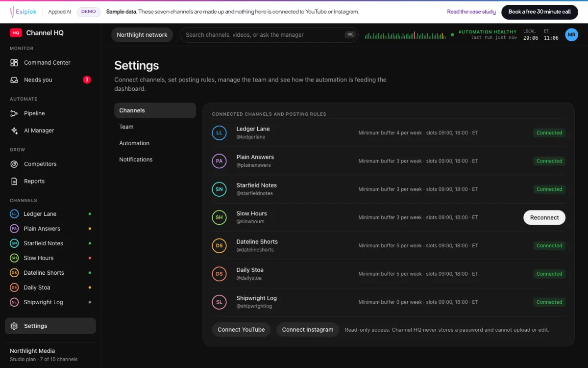Click the Reports document icon
Screen dimensions: 588x368
tap(14, 182)
